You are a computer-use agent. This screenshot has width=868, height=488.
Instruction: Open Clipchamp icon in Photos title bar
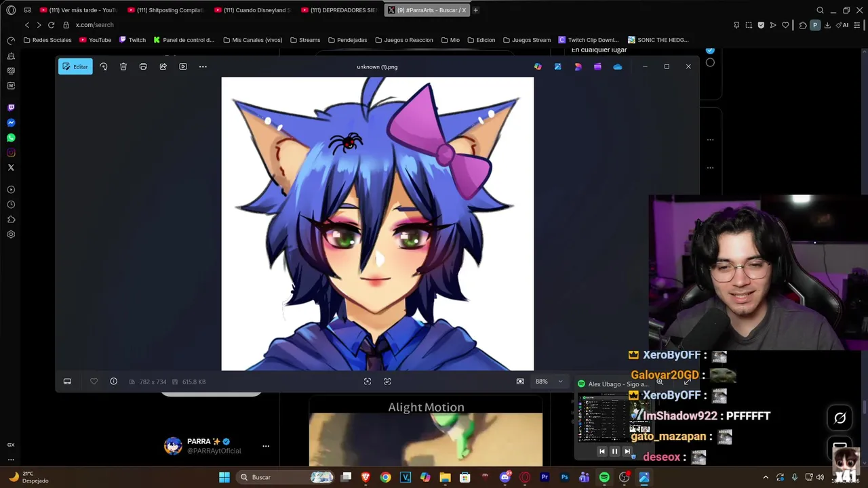click(597, 66)
